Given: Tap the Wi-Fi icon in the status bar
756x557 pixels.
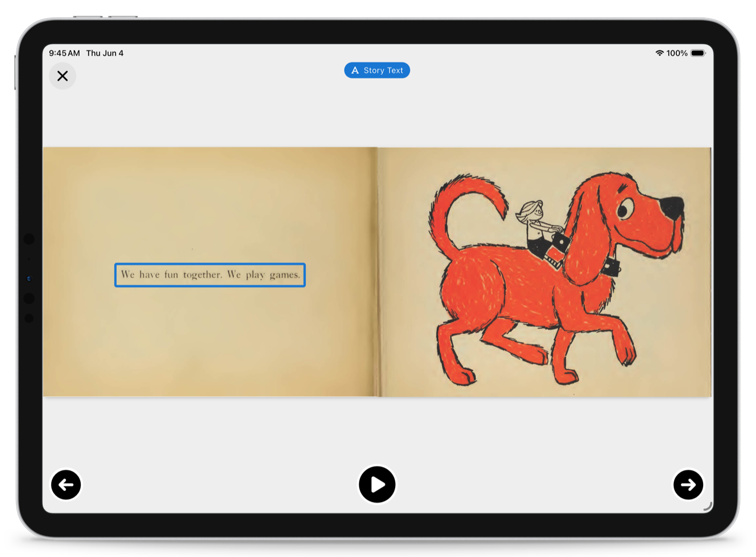Looking at the screenshot, I should (660, 53).
